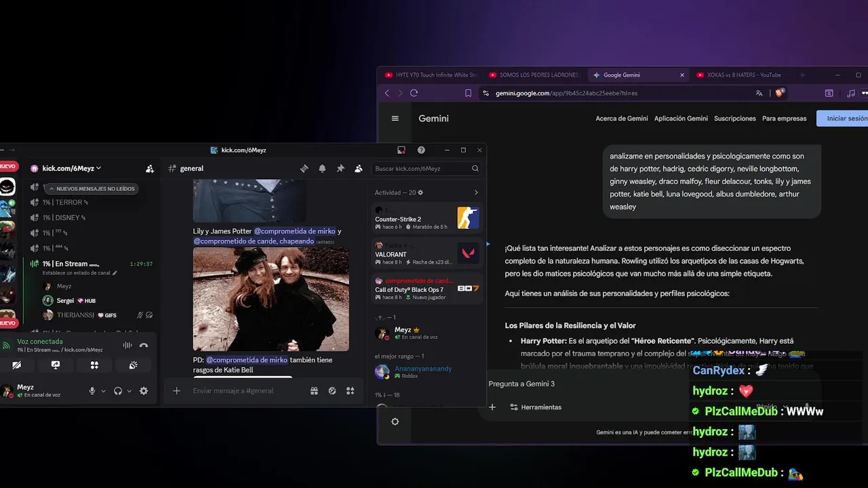Launch an activity from voice panel

[x=94, y=365]
